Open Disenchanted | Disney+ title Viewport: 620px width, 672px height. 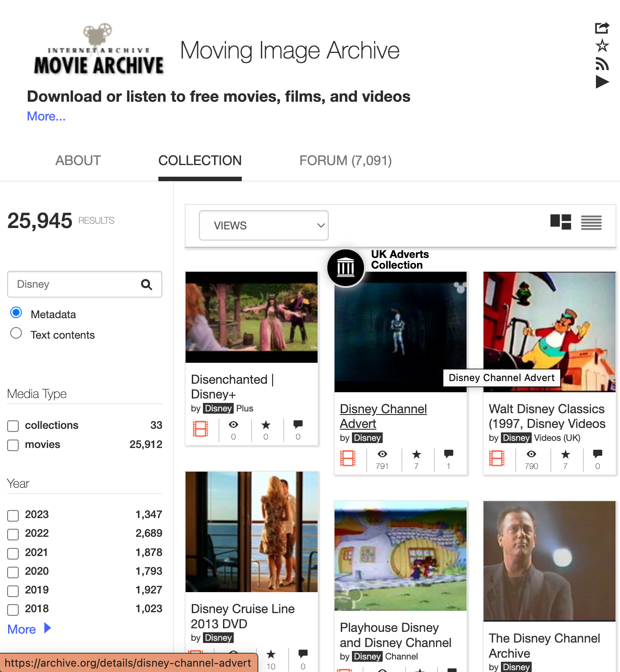tap(232, 387)
